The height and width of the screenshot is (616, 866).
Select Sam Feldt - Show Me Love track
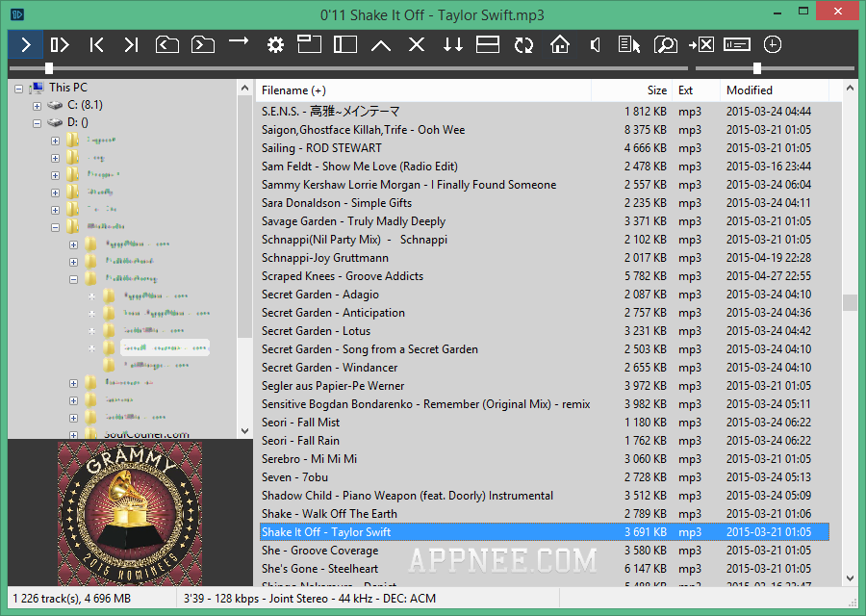(544, 167)
